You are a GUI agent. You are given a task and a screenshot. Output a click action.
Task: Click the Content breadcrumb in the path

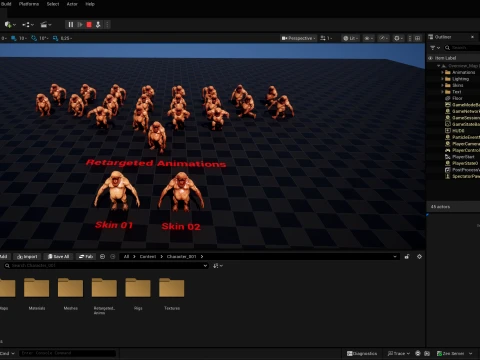[x=148, y=257]
